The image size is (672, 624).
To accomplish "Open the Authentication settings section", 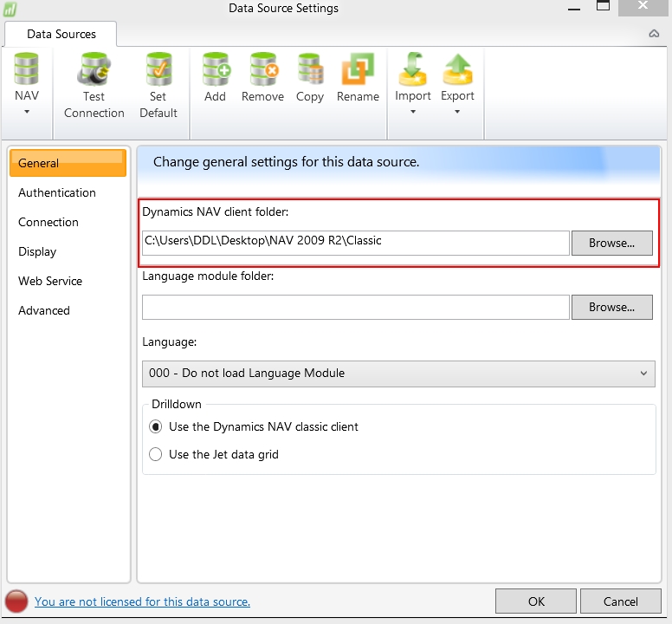I will click(x=57, y=192).
